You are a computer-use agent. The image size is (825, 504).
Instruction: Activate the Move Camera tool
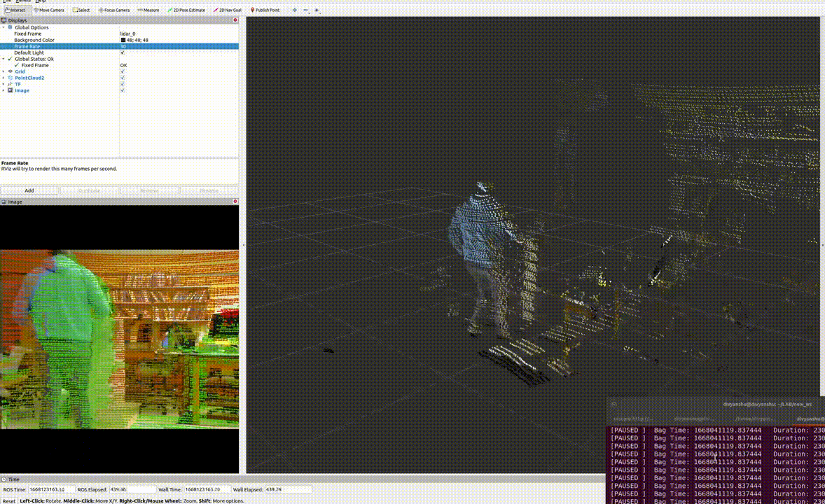tap(49, 10)
